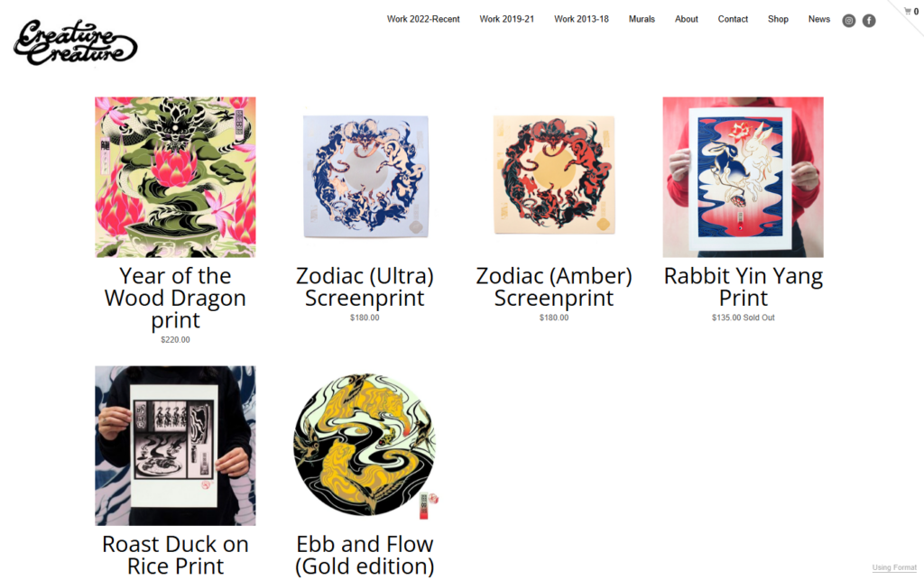Follow the Using Format link
The height and width of the screenshot is (580, 924).
point(894,567)
